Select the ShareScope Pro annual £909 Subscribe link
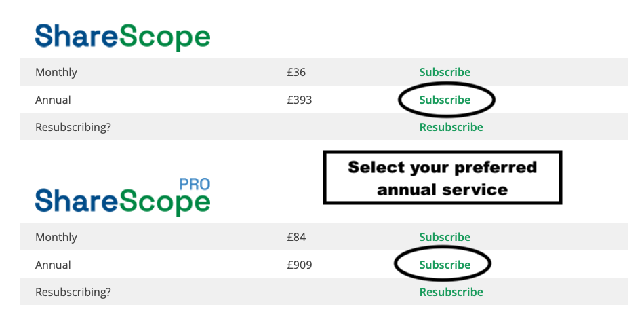Screen dimensions: 644x319 coord(445,265)
